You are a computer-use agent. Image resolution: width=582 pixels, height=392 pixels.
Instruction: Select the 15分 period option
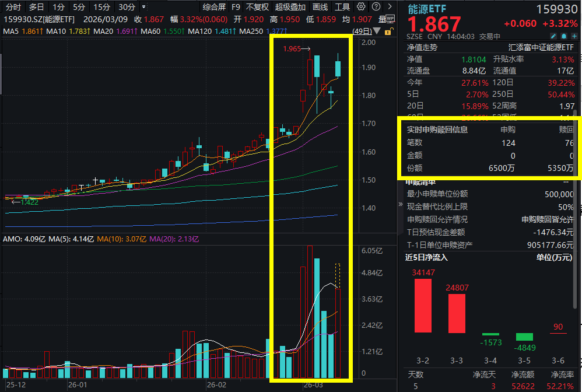[101, 7]
